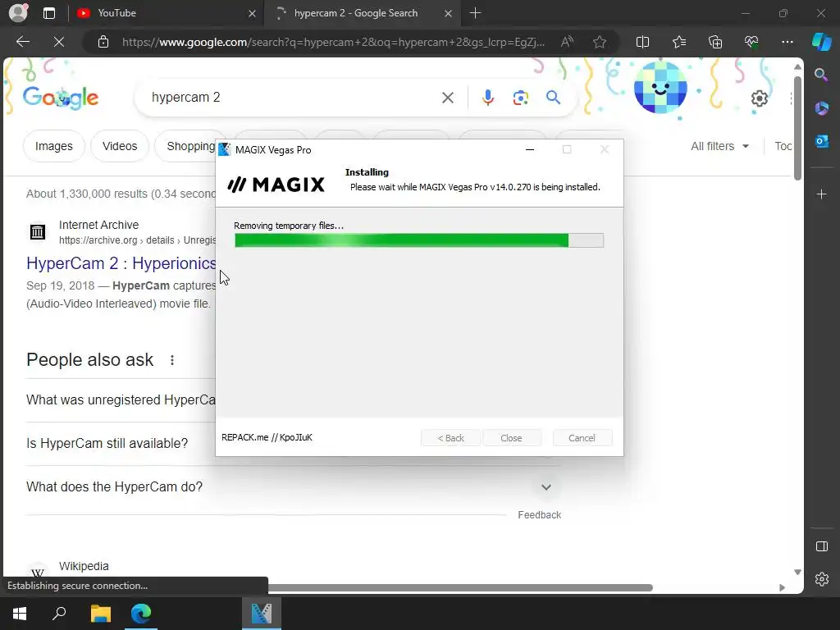
Task: Submit the Google search magnifier
Action: [x=554, y=98]
